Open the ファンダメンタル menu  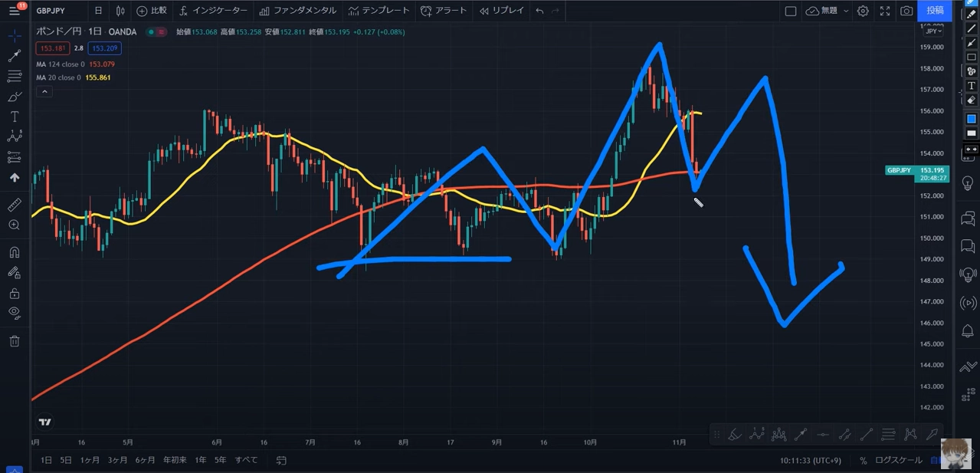click(x=298, y=11)
